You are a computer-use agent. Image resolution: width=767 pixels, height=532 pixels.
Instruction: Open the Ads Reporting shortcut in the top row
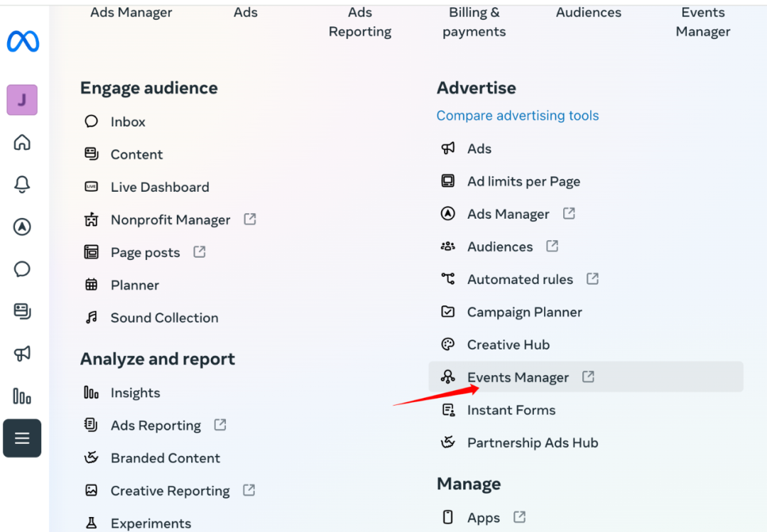[360, 22]
